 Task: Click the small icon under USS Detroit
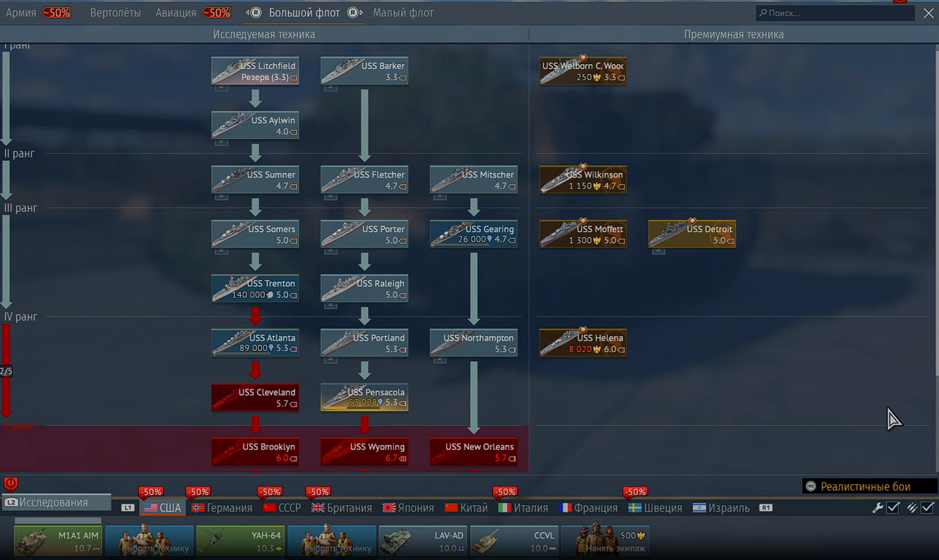[659, 251]
